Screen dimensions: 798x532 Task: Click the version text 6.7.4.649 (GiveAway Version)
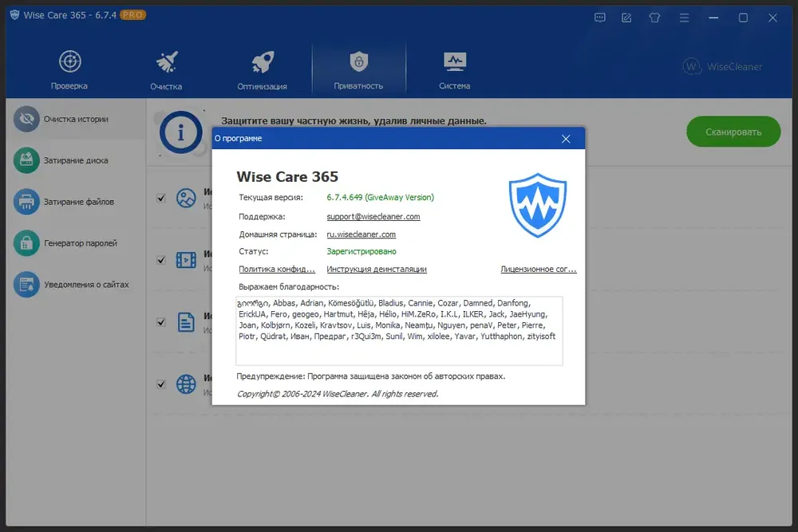pos(380,197)
